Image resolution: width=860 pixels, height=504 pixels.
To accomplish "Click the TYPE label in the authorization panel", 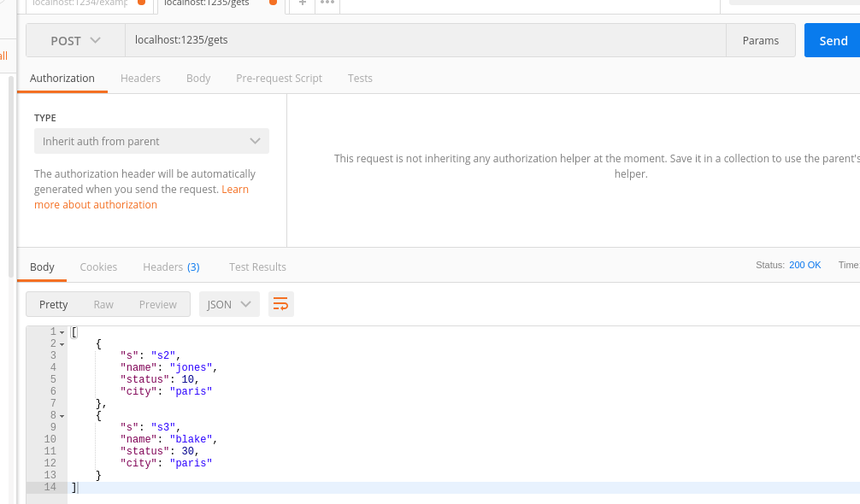I will (45, 118).
